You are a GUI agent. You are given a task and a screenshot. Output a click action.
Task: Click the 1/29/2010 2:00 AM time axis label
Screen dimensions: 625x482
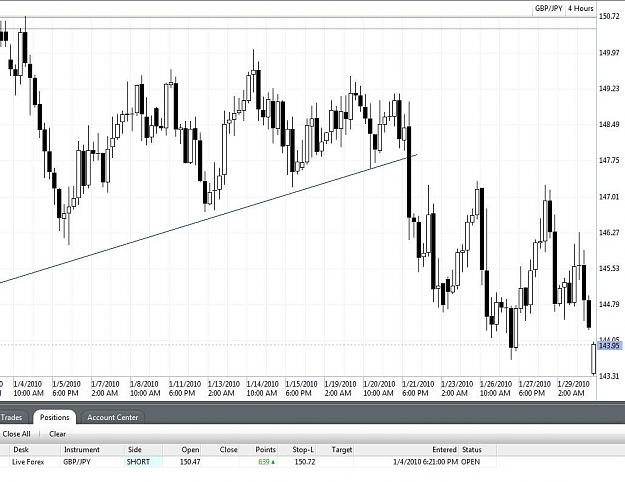573,389
